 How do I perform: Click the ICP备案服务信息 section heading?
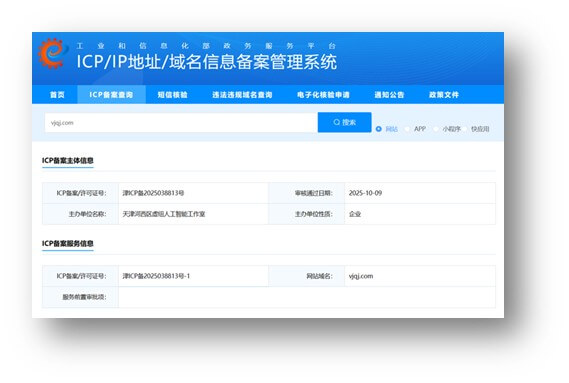click(x=67, y=243)
